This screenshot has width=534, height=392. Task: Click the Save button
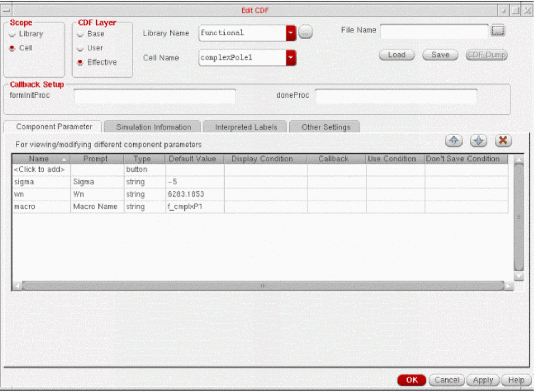pos(440,55)
